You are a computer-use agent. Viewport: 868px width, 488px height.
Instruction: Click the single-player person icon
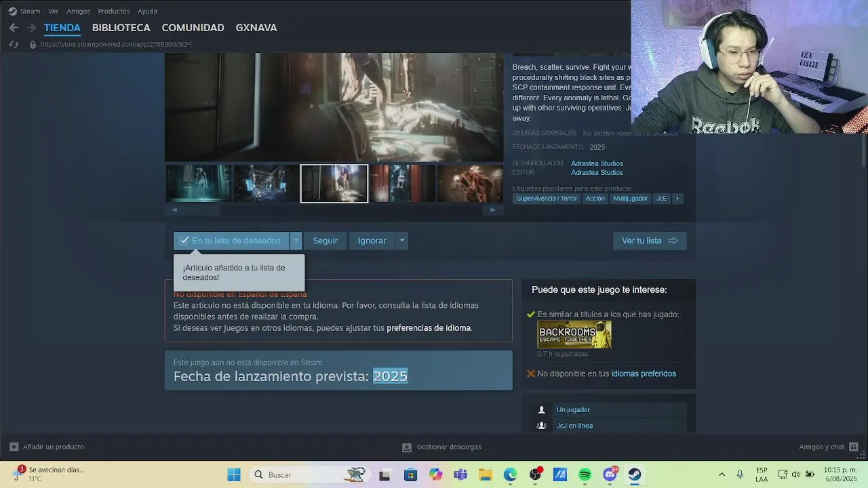click(x=541, y=409)
